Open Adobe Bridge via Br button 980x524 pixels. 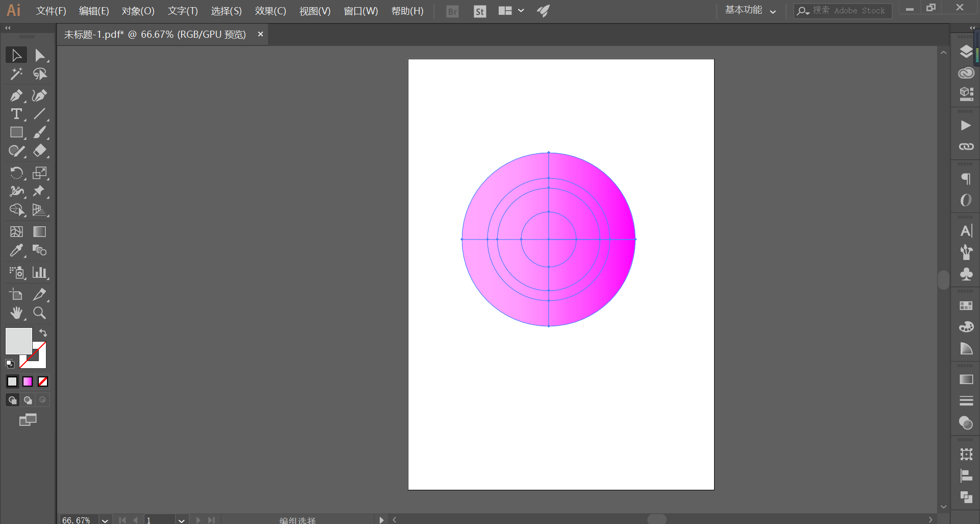click(x=452, y=11)
